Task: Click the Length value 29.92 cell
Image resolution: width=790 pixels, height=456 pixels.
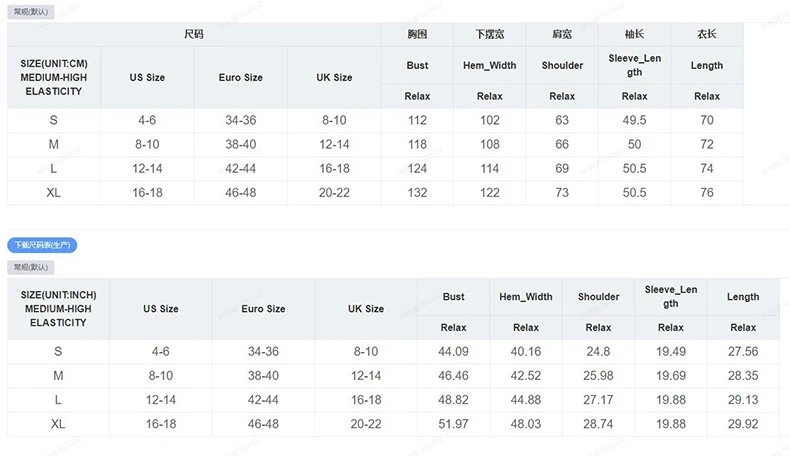Action: [x=742, y=424]
